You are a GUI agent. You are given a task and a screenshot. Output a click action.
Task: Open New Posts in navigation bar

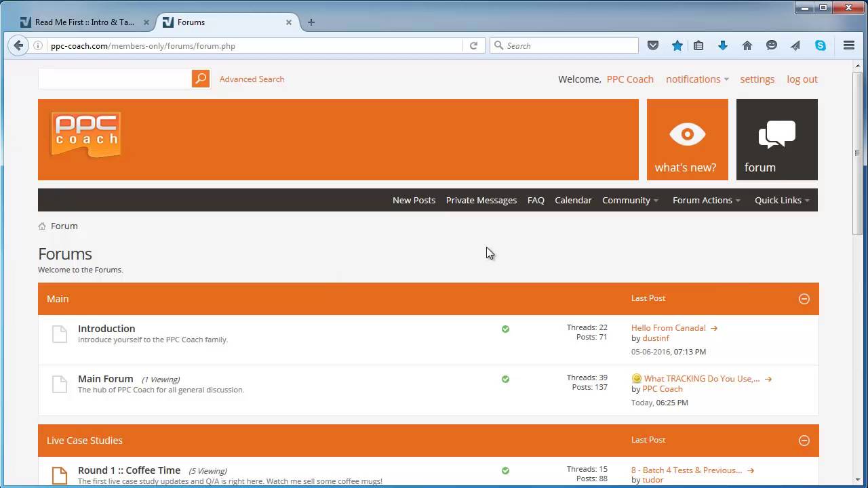pos(414,200)
